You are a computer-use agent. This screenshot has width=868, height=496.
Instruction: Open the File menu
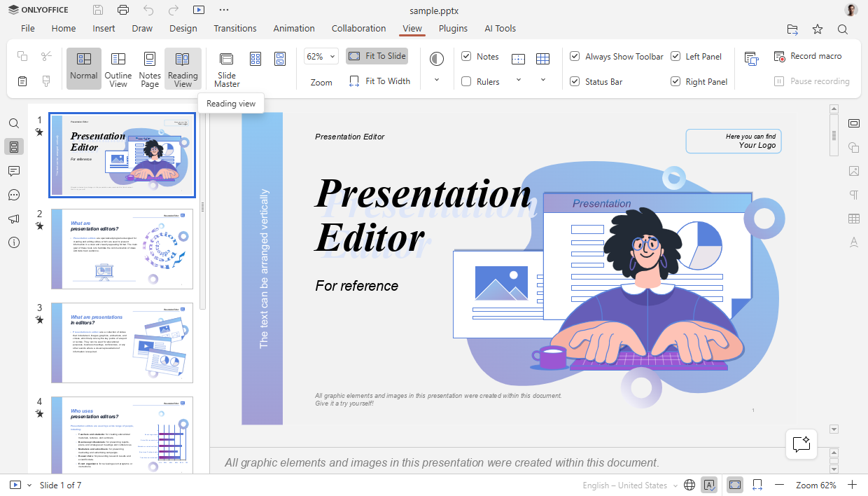[x=28, y=29]
